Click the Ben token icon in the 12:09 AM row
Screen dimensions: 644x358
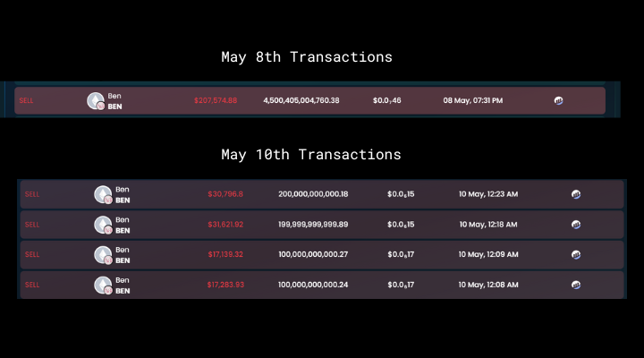(104, 254)
